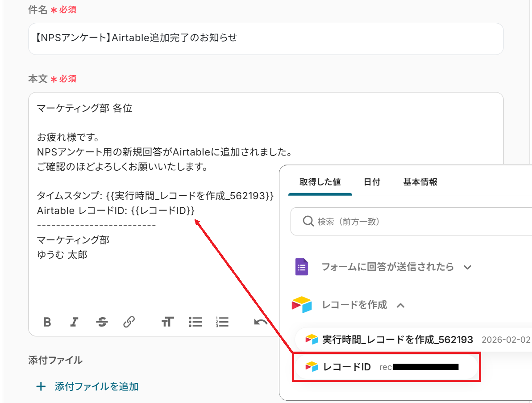The width and height of the screenshot is (532, 403).
Task: Click the Google Forms purple icon
Action: [x=302, y=267]
